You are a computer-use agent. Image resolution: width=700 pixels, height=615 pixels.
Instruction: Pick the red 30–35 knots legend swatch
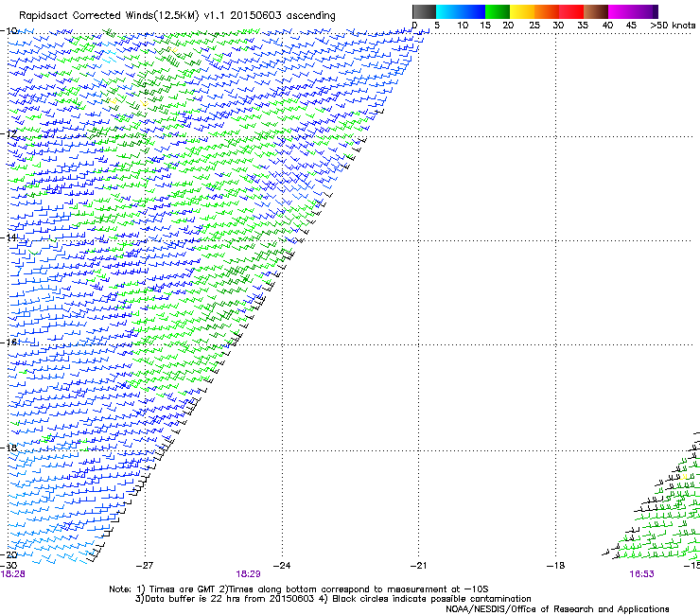571,11
